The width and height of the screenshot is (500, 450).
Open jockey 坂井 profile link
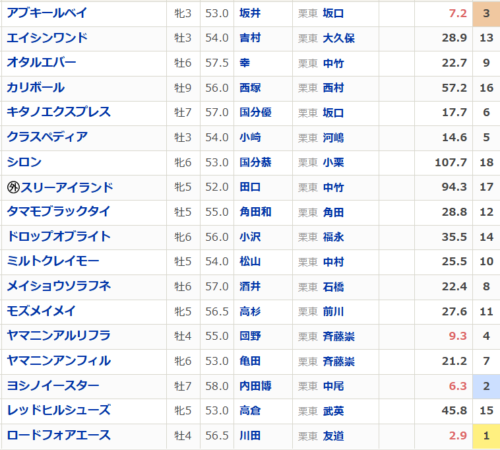[x=250, y=13]
